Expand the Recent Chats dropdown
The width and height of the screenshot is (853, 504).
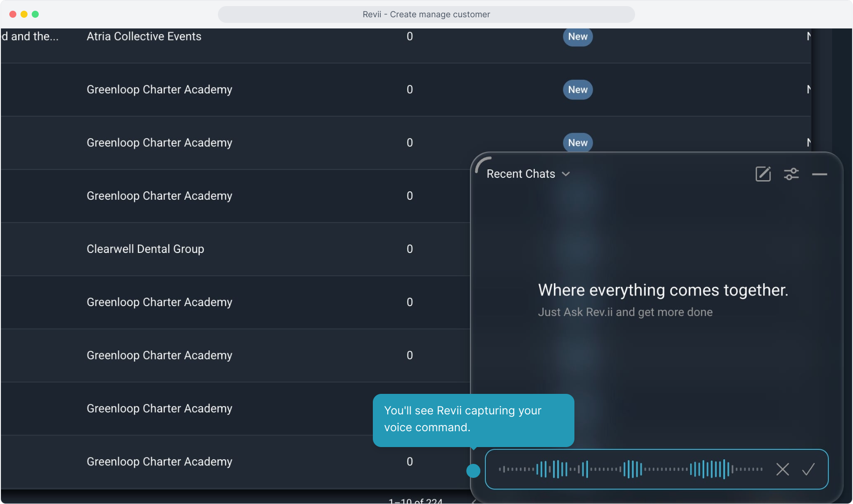528,174
